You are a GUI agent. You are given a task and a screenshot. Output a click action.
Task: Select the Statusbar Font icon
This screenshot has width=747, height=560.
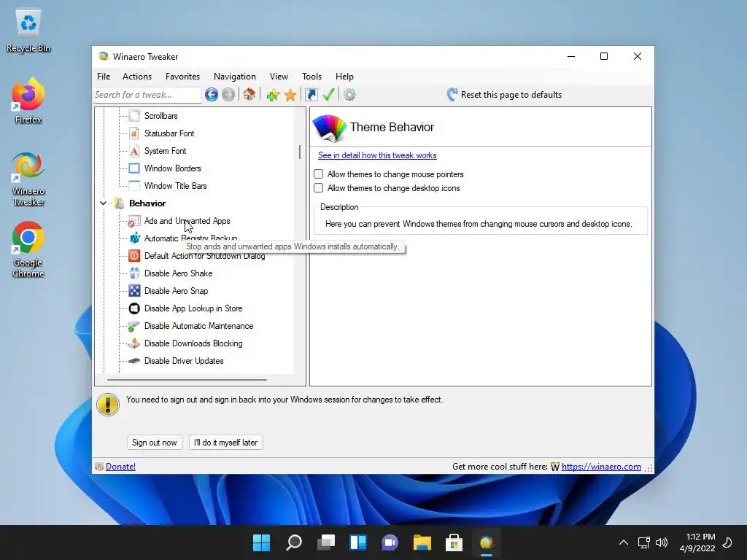[134, 133]
